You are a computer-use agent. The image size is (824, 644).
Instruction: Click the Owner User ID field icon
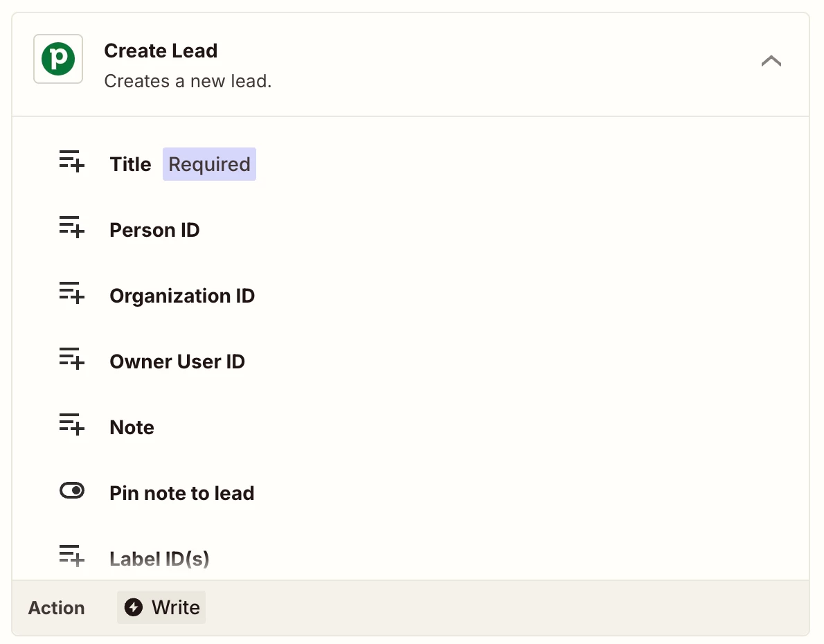point(71,359)
